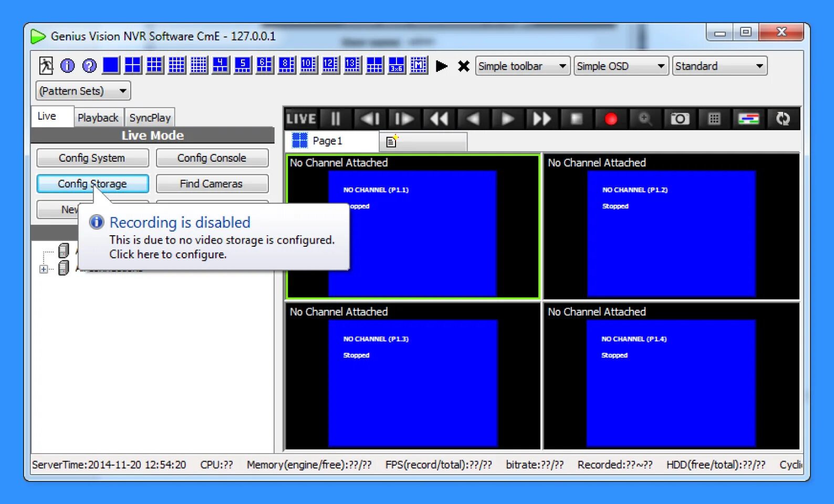The width and height of the screenshot is (834, 504).
Task: Click the zoom magnifier icon
Action: click(645, 119)
